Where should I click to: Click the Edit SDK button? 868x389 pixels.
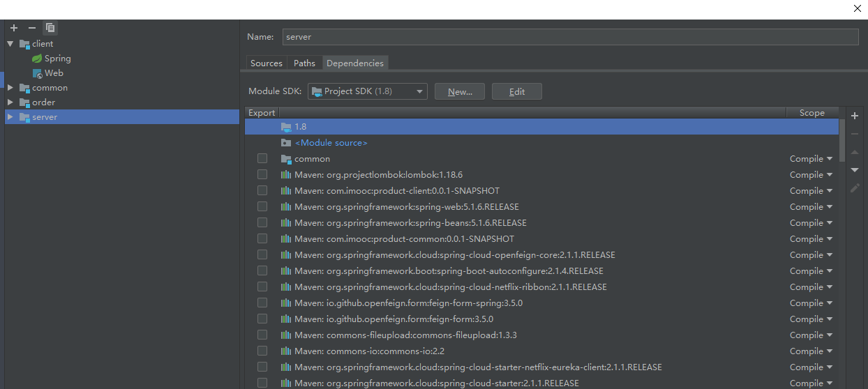click(x=517, y=91)
